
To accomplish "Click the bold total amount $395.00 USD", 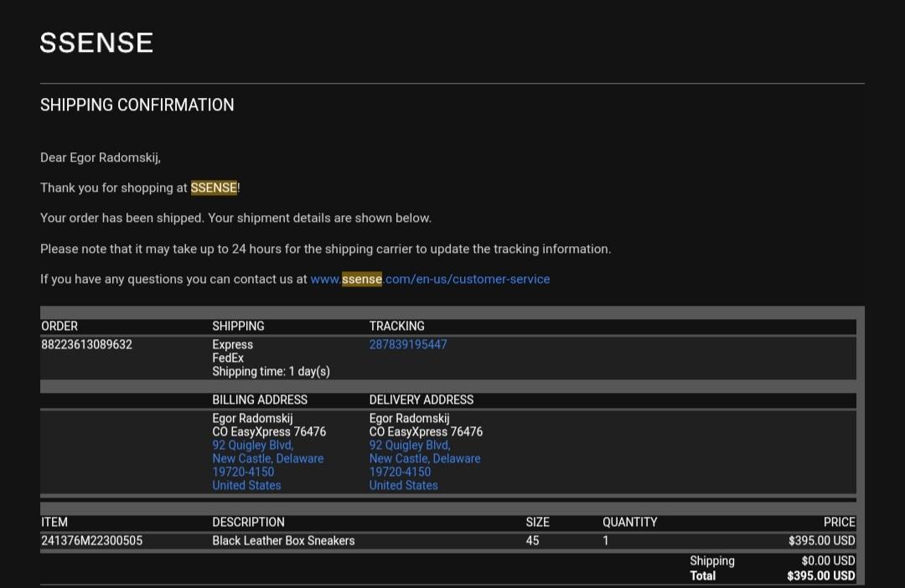I will tap(820, 575).
